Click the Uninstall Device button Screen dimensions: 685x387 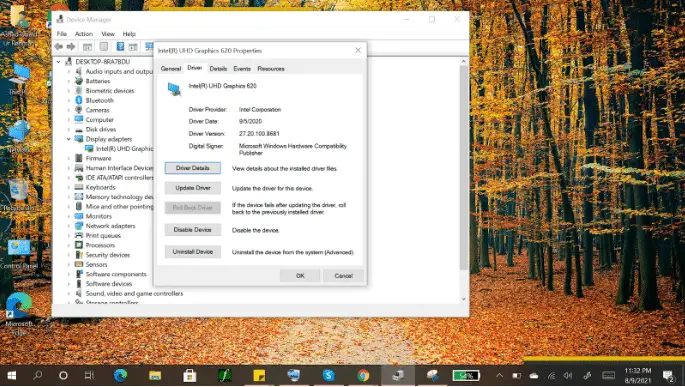(193, 252)
